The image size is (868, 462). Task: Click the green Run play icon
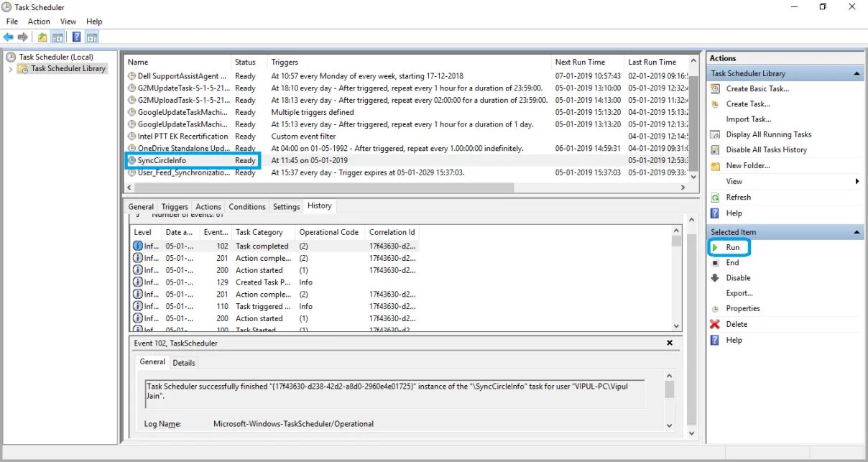tap(715, 247)
